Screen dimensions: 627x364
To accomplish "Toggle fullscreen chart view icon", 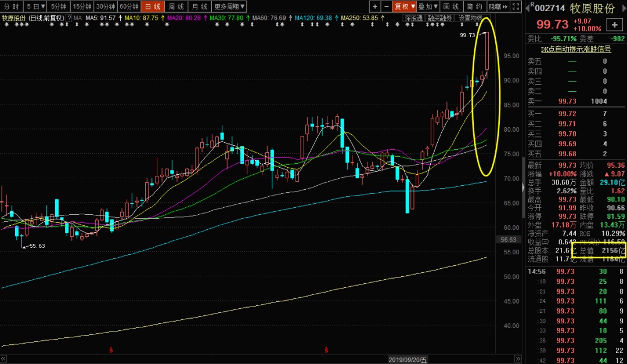I will click(516, 6).
